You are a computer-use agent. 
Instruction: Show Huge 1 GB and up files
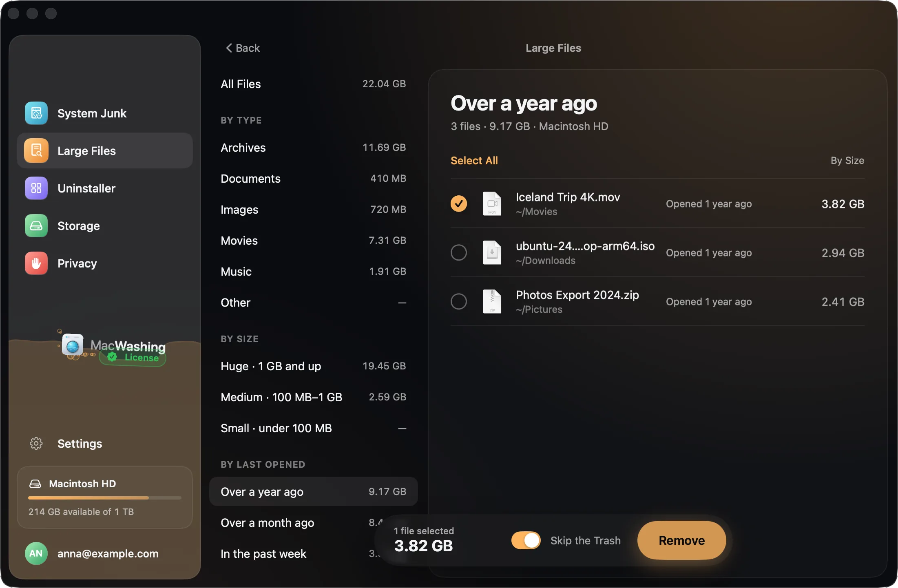tap(313, 366)
